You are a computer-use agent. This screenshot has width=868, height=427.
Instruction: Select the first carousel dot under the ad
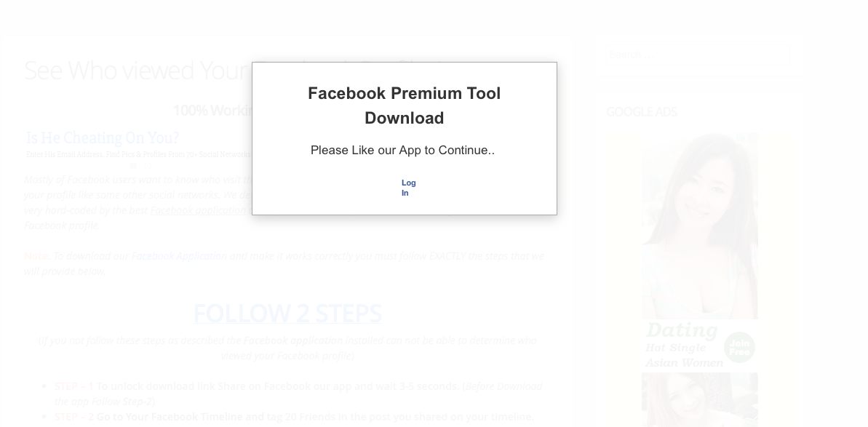(133, 165)
